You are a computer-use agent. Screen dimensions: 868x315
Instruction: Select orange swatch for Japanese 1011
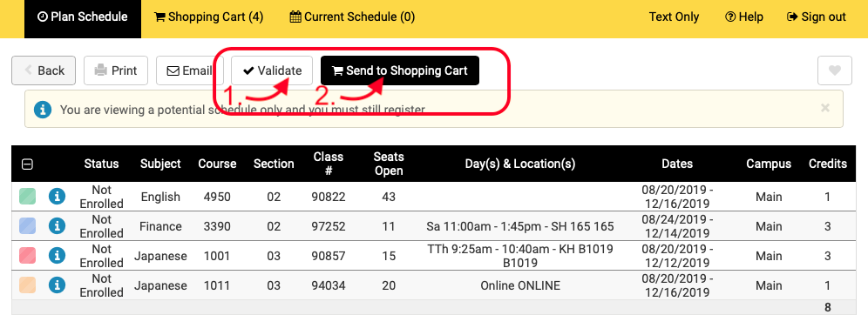[x=28, y=285]
